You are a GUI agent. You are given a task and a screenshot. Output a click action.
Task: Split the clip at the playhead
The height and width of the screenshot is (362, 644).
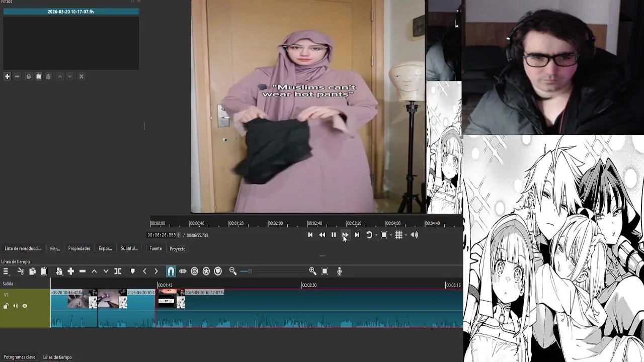pyautogui.click(x=118, y=271)
